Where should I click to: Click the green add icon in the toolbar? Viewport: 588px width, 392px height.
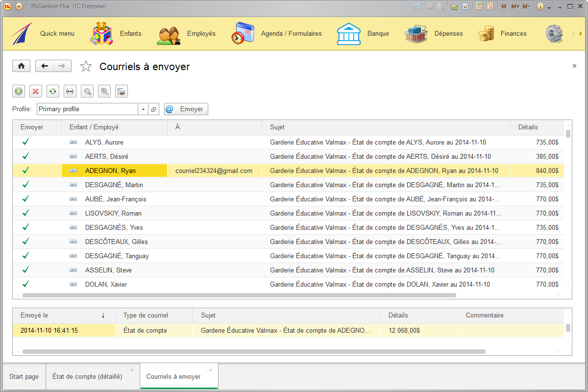pos(19,91)
